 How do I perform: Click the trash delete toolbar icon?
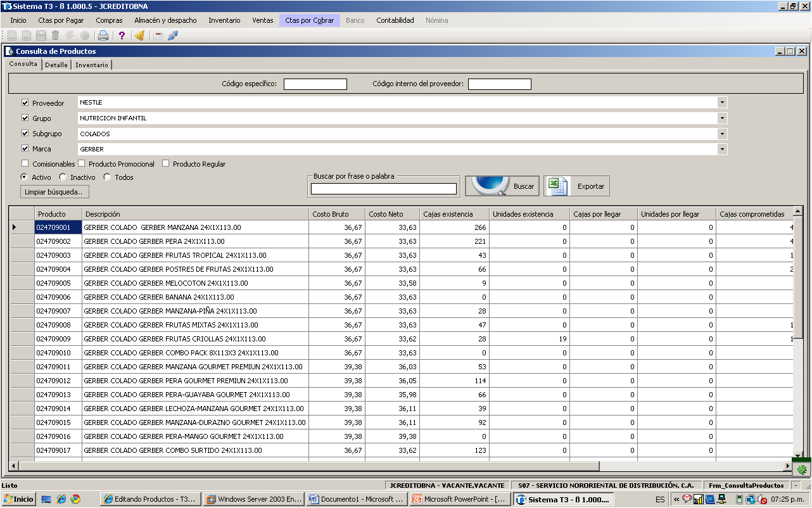point(56,35)
